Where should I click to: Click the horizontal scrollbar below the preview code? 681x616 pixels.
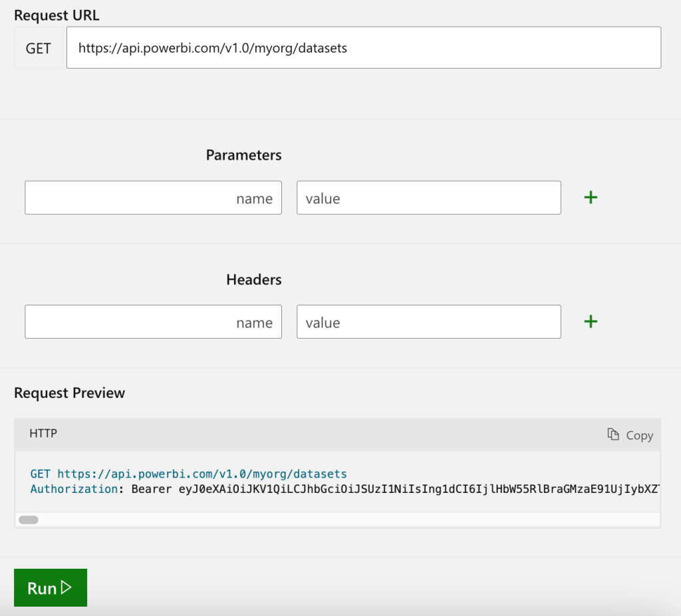28,519
